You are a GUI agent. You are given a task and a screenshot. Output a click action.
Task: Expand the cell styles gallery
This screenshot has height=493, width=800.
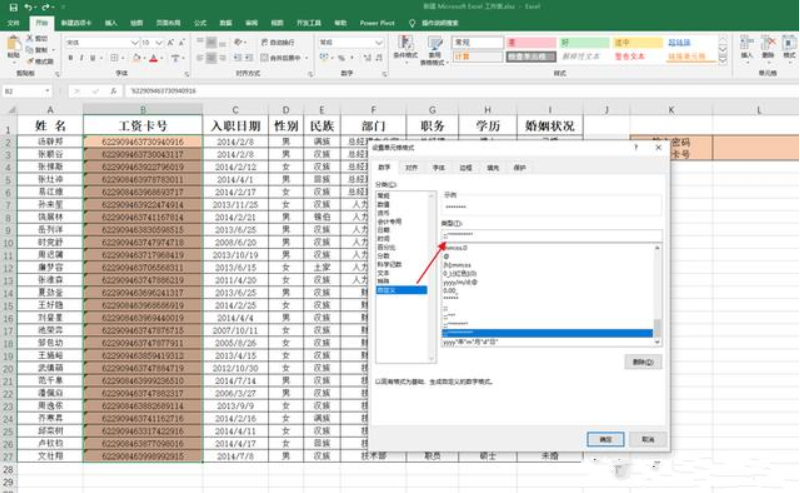[x=723, y=60]
